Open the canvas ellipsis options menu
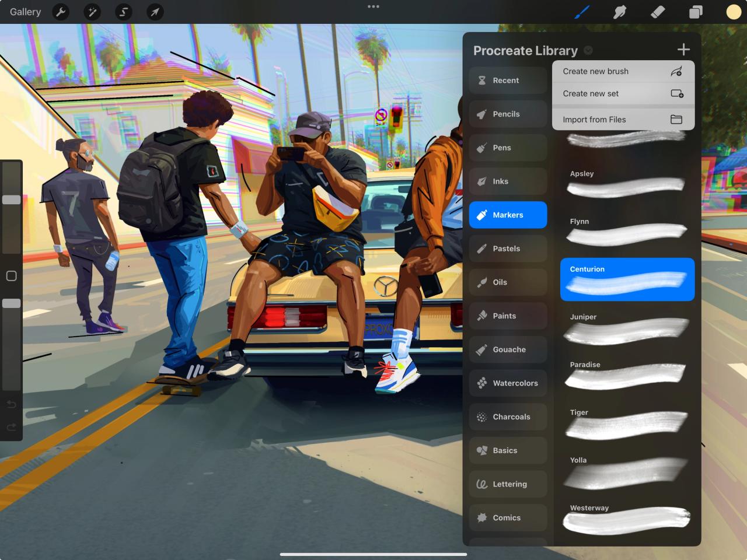Viewport: 747px width, 560px height. point(373,6)
